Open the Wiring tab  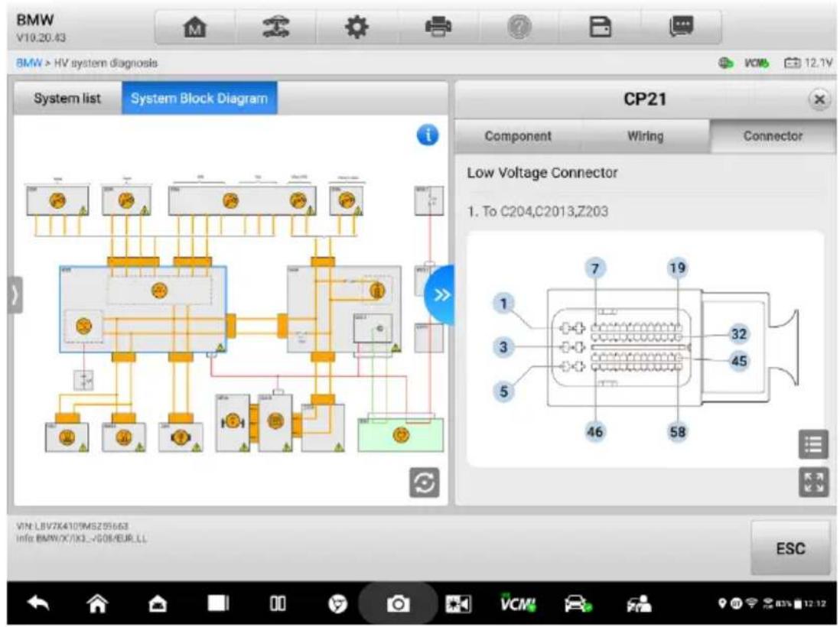(645, 136)
